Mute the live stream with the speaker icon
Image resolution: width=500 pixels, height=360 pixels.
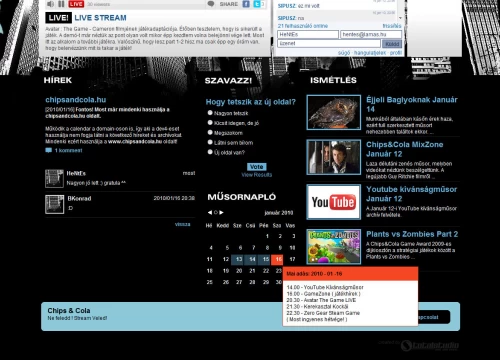tap(50, 4)
